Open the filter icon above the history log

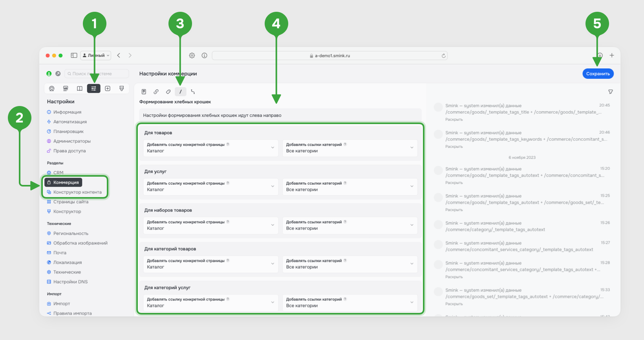click(x=611, y=91)
